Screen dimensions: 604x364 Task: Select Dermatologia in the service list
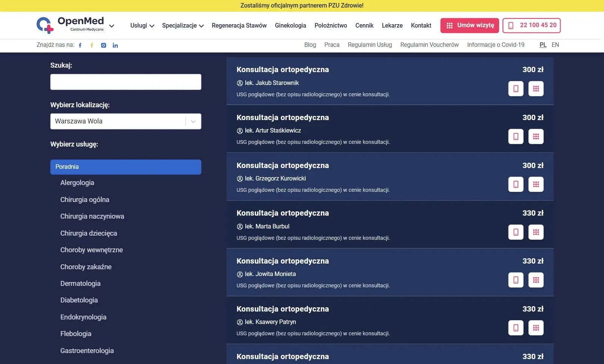point(80,284)
